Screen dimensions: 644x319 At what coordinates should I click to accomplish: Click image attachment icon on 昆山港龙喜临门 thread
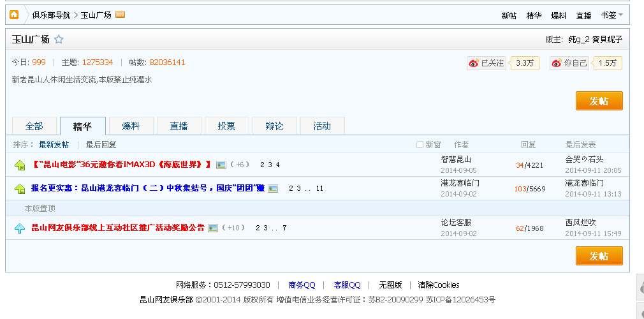[273, 188]
